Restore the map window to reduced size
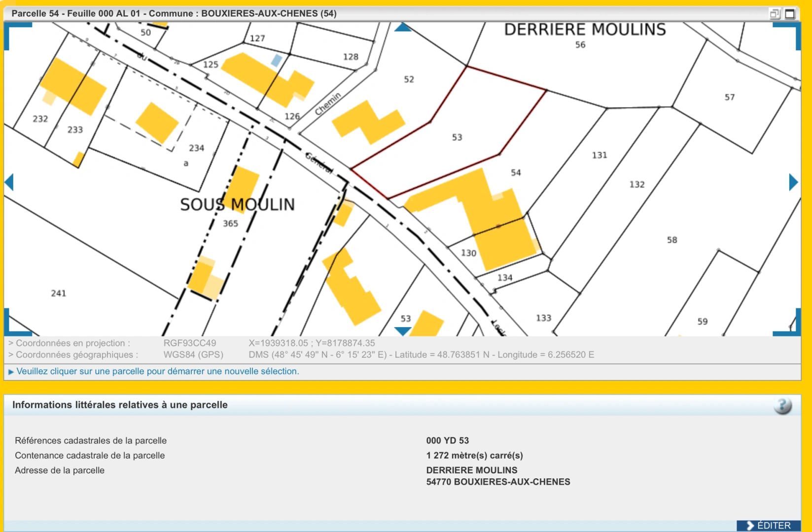The image size is (812, 532). (775, 14)
